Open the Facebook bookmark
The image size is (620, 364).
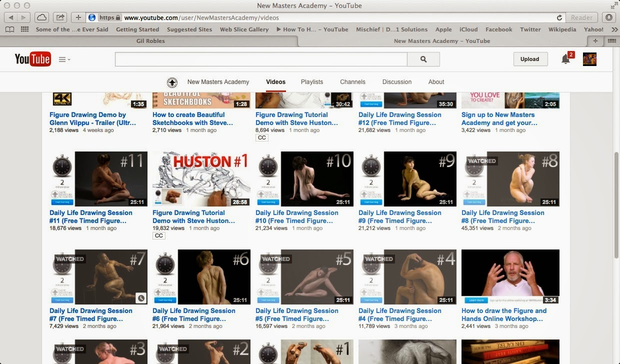[498, 29]
